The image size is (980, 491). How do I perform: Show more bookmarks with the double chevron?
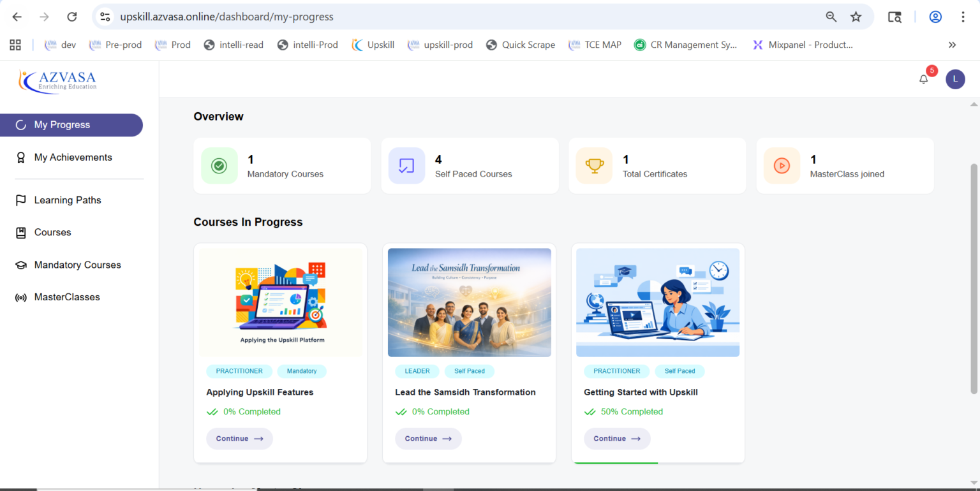click(x=952, y=45)
